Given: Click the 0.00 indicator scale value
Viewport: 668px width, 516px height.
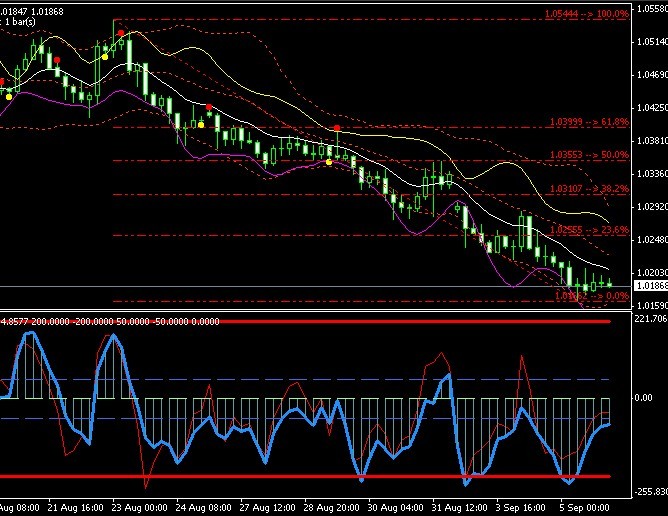Looking at the screenshot, I should [x=643, y=398].
